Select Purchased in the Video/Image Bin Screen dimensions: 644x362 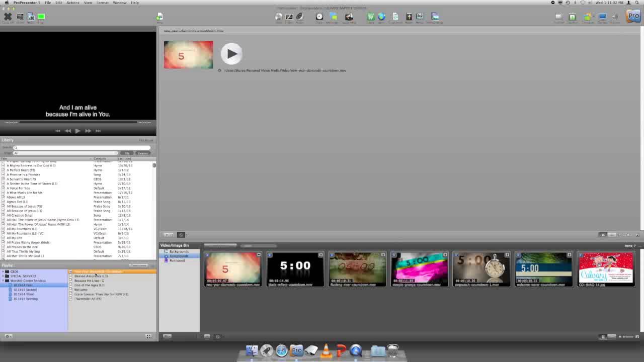177,260
